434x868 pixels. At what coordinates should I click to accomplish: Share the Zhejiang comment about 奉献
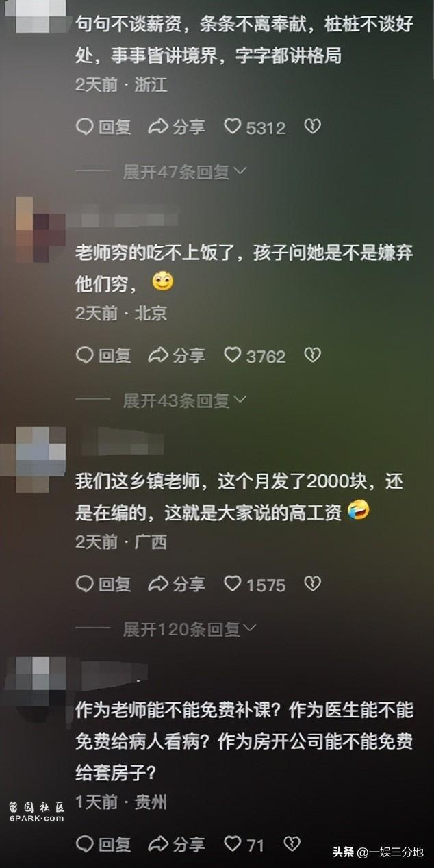coord(177,127)
